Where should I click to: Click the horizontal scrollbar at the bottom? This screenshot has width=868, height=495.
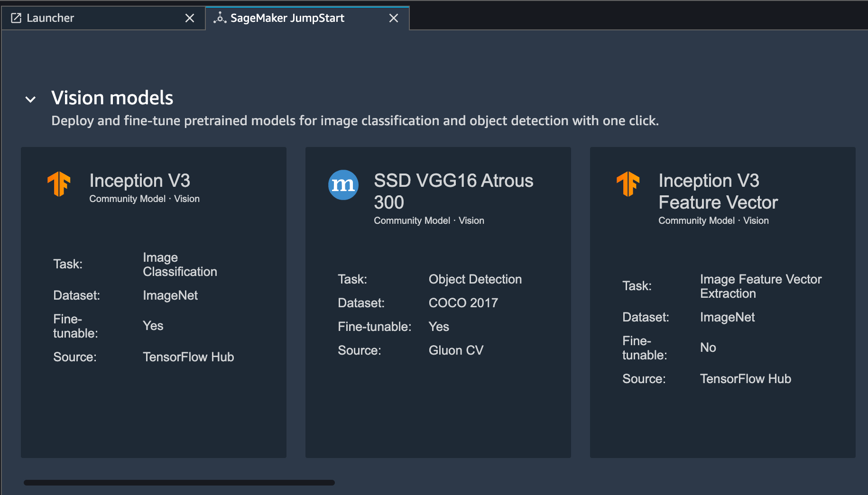click(179, 482)
